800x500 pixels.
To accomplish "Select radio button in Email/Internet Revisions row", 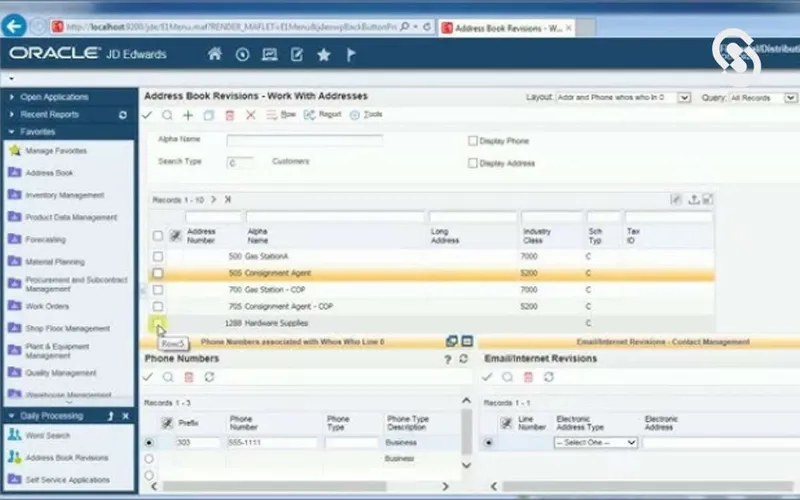I will point(488,442).
